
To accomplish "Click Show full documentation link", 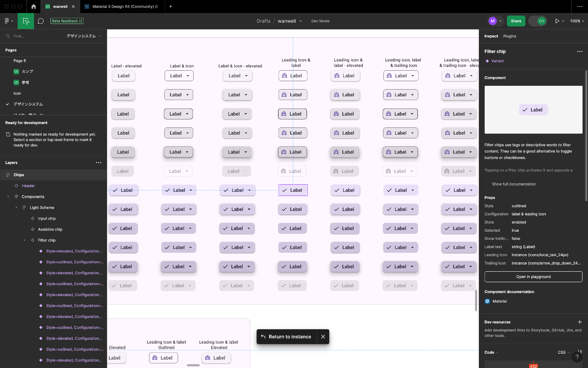I will point(514,184).
